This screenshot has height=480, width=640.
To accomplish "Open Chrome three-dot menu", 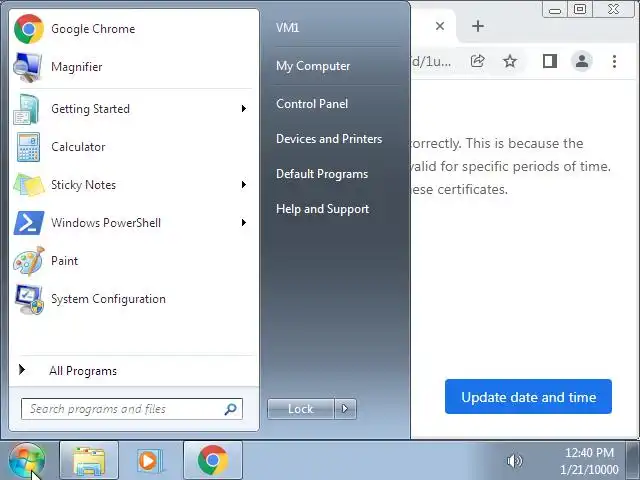I will click(614, 61).
